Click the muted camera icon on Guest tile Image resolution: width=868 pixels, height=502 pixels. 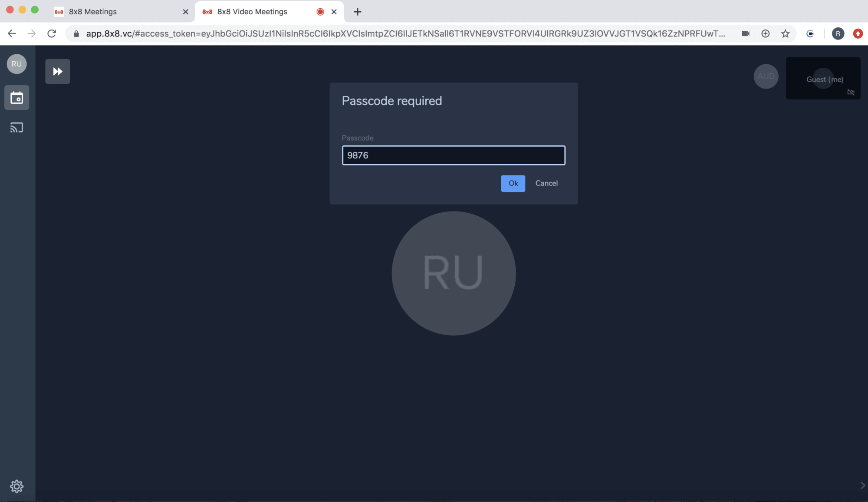[851, 92]
